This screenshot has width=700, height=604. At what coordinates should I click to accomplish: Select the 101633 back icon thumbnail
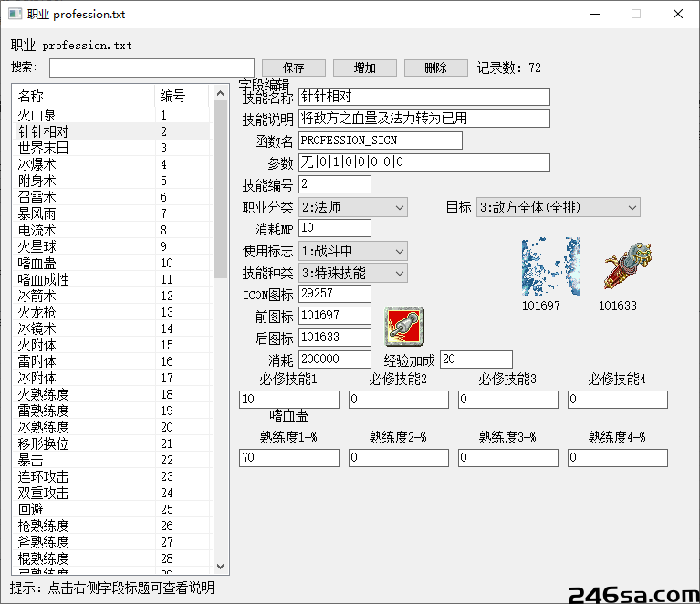coord(628,266)
